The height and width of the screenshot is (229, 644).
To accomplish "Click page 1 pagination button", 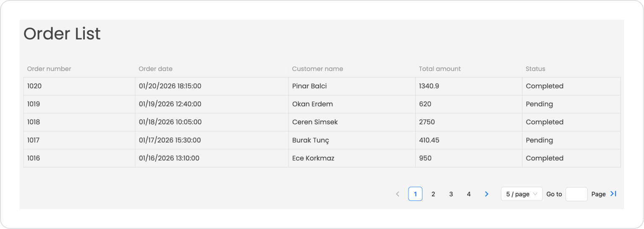I will tap(415, 194).
